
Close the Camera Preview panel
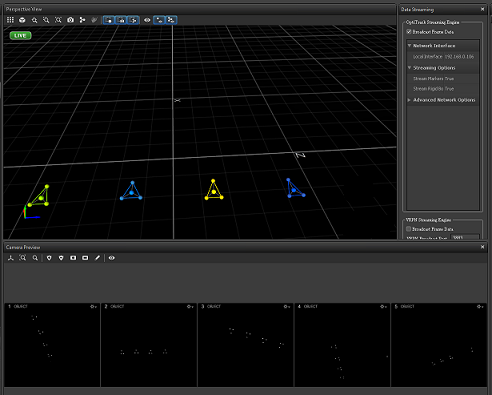[482, 247]
